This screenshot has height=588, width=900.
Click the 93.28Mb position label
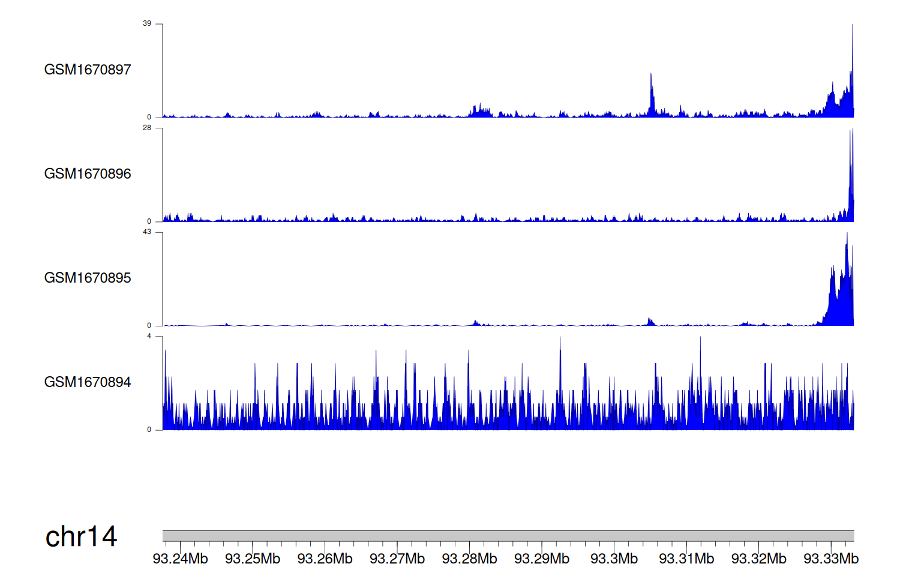[469, 559]
